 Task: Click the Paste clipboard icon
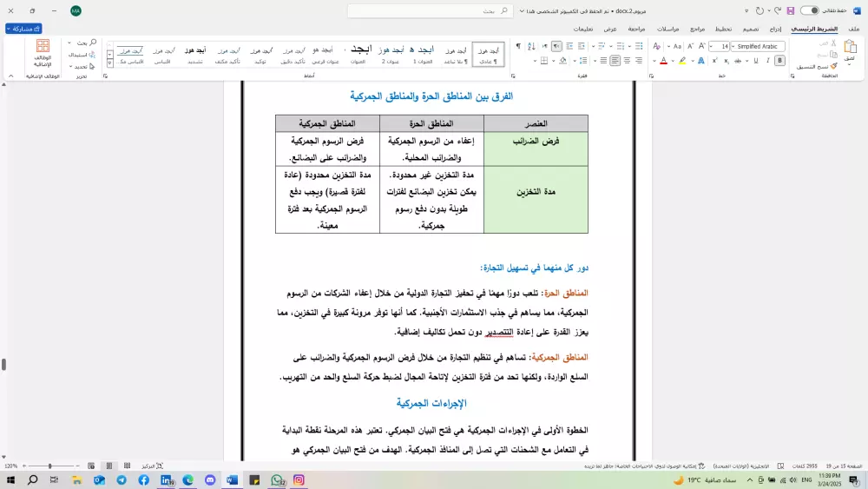[851, 47]
